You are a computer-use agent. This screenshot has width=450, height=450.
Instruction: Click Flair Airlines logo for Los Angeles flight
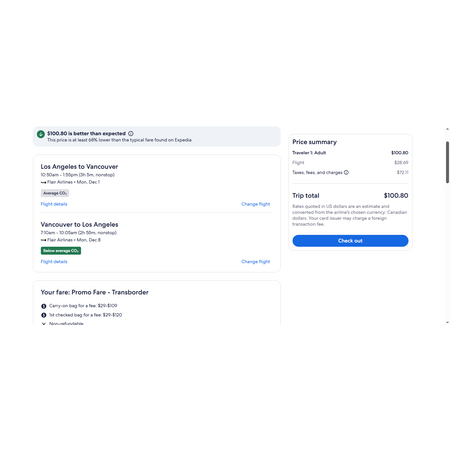click(43, 182)
